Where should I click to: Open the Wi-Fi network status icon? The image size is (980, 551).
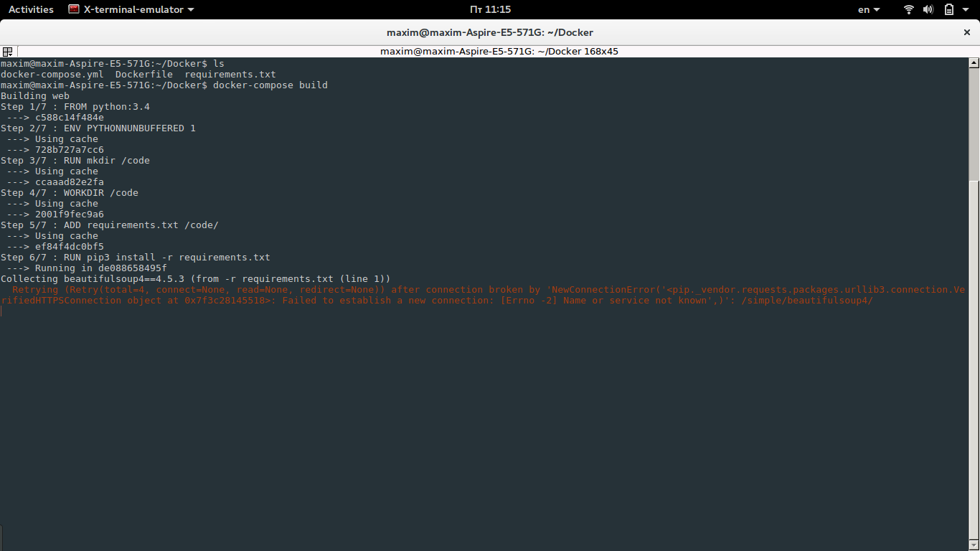pyautogui.click(x=909, y=9)
